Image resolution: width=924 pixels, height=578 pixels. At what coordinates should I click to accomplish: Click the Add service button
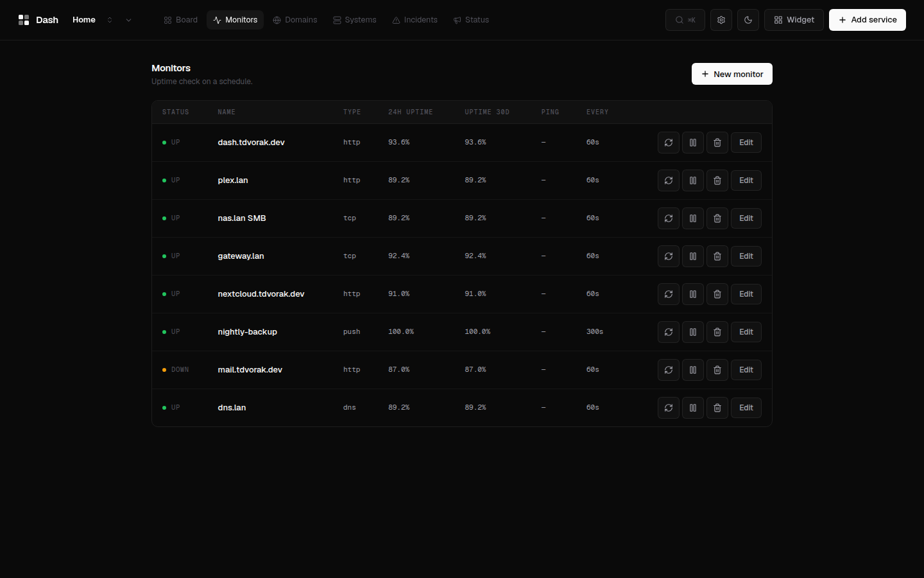[x=868, y=20]
